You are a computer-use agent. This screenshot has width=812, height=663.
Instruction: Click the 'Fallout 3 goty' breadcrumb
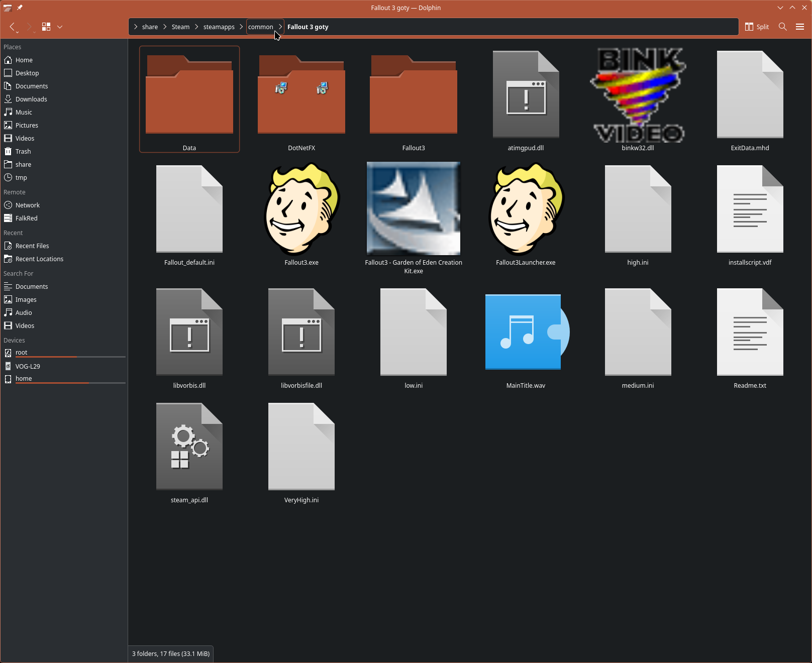click(308, 27)
